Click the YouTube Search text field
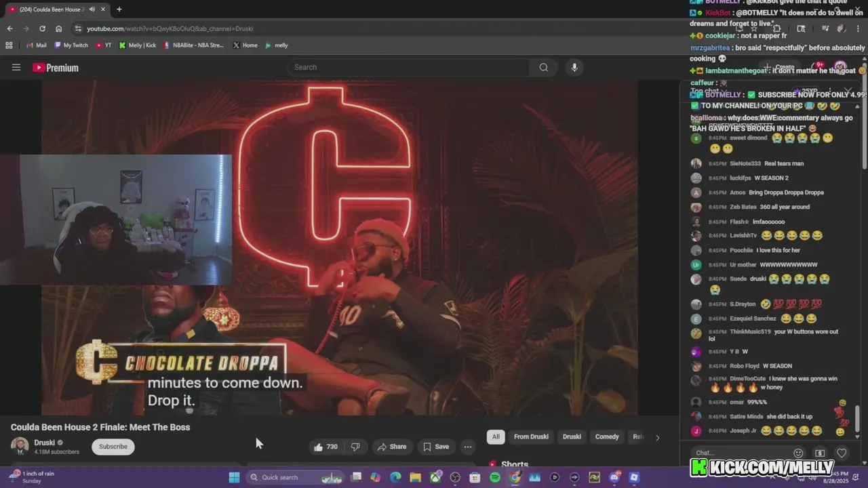Viewport: 868px width, 488px height. coord(408,67)
